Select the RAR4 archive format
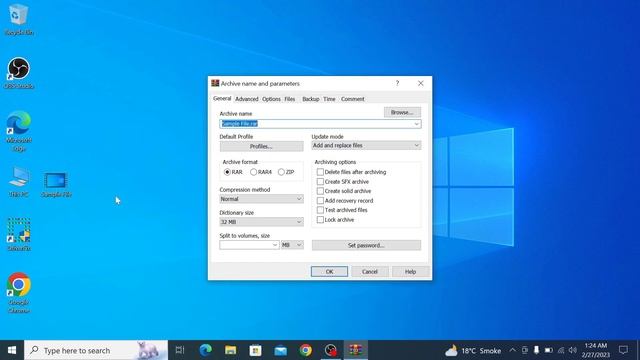Image resolution: width=640 pixels, height=360 pixels. click(x=261, y=172)
